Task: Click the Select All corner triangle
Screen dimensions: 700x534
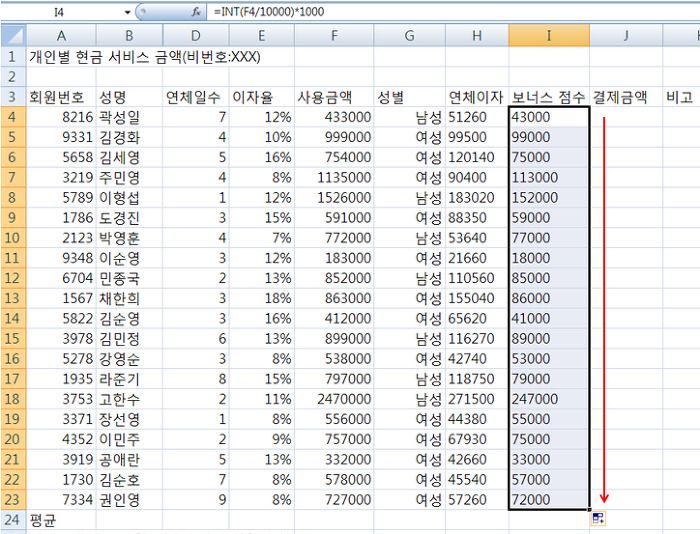Action: [13, 35]
